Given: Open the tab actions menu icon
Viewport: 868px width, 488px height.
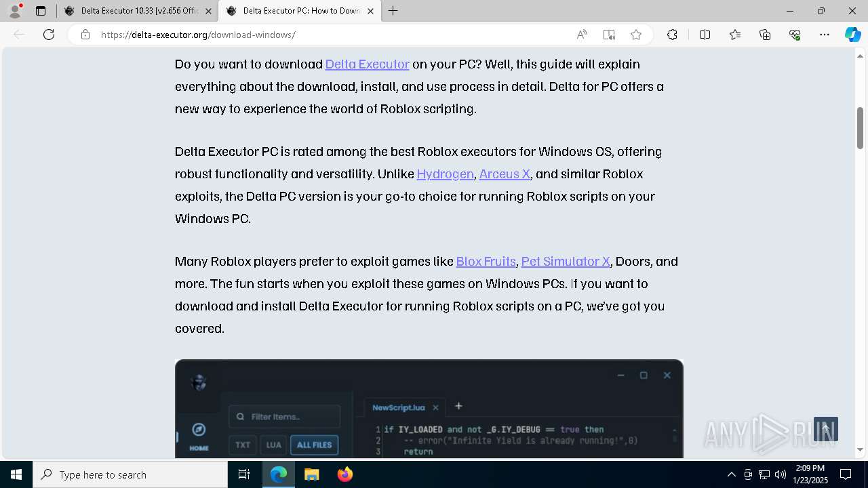Looking at the screenshot, I should click(41, 11).
